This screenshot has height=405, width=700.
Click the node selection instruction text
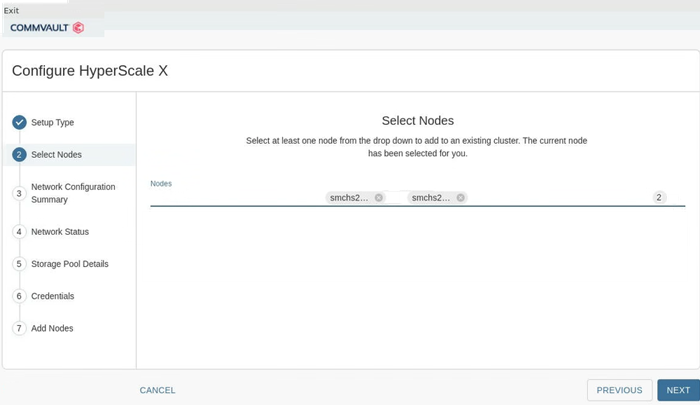point(417,147)
